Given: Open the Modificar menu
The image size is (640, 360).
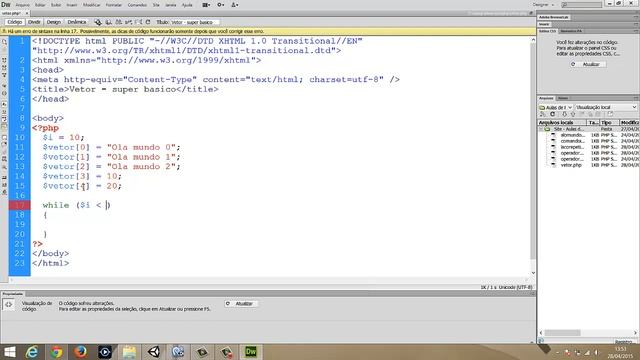Looking at the screenshot, I should coord(91,5).
